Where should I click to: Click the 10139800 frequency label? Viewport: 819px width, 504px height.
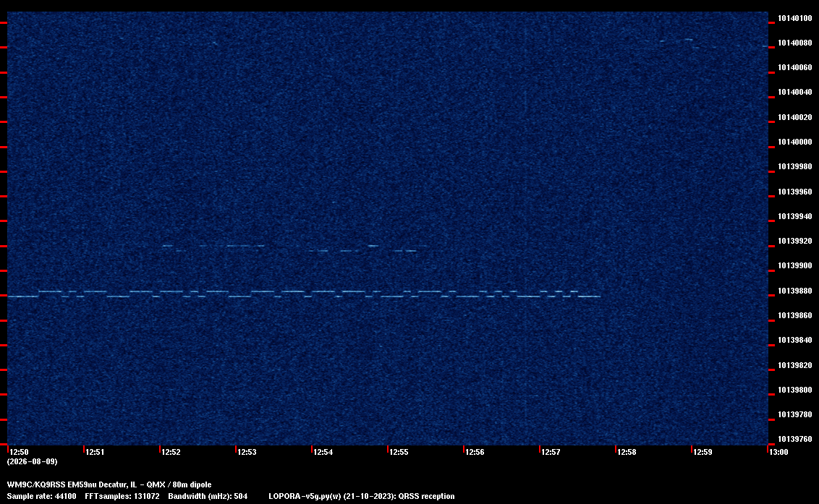(x=795, y=390)
